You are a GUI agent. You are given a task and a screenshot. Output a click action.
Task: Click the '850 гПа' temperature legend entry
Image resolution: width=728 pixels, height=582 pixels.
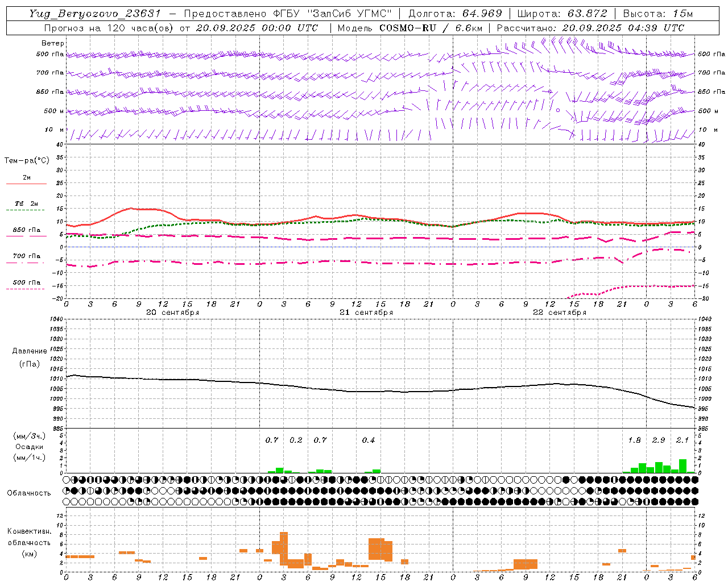[x=26, y=230]
